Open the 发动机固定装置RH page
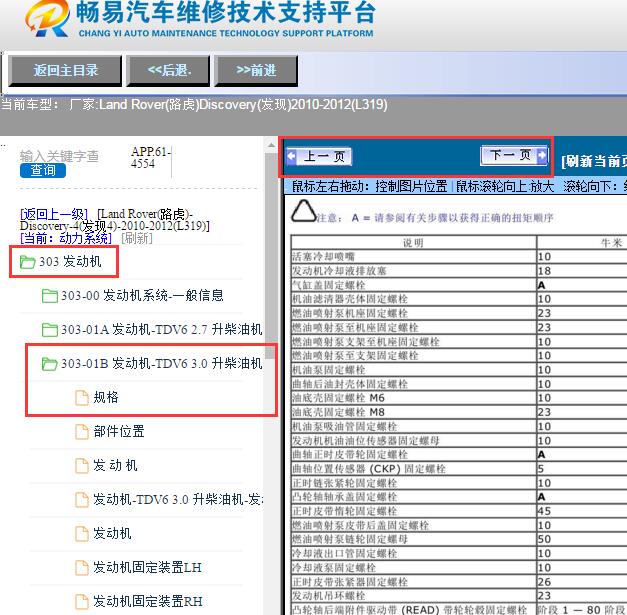The width and height of the screenshot is (627, 615). (x=148, y=601)
